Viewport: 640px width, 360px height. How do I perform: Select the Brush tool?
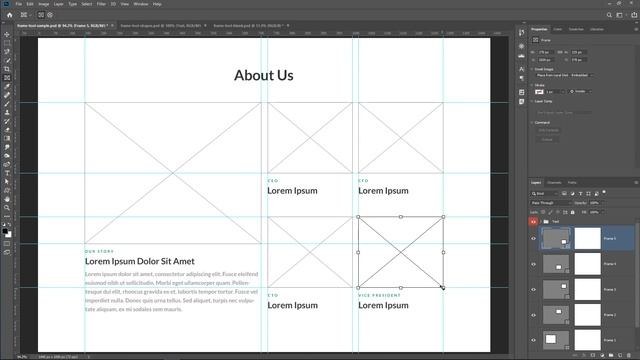(7, 104)
